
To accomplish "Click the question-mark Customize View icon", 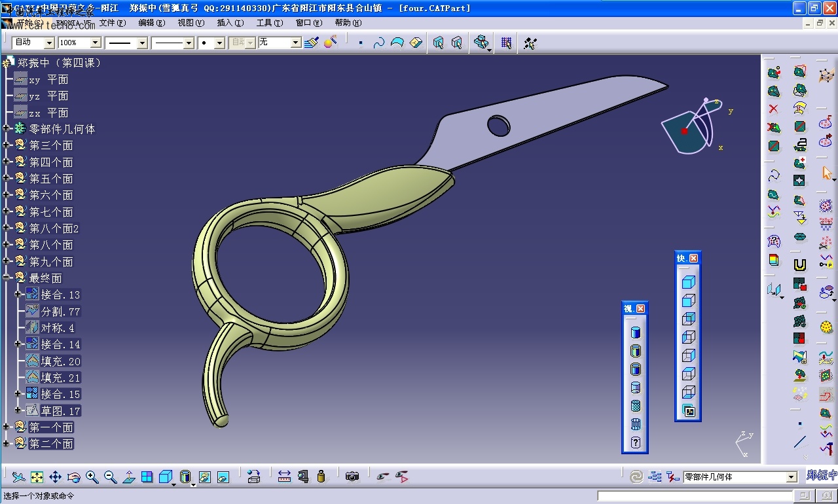I will (x=635, y=442).
